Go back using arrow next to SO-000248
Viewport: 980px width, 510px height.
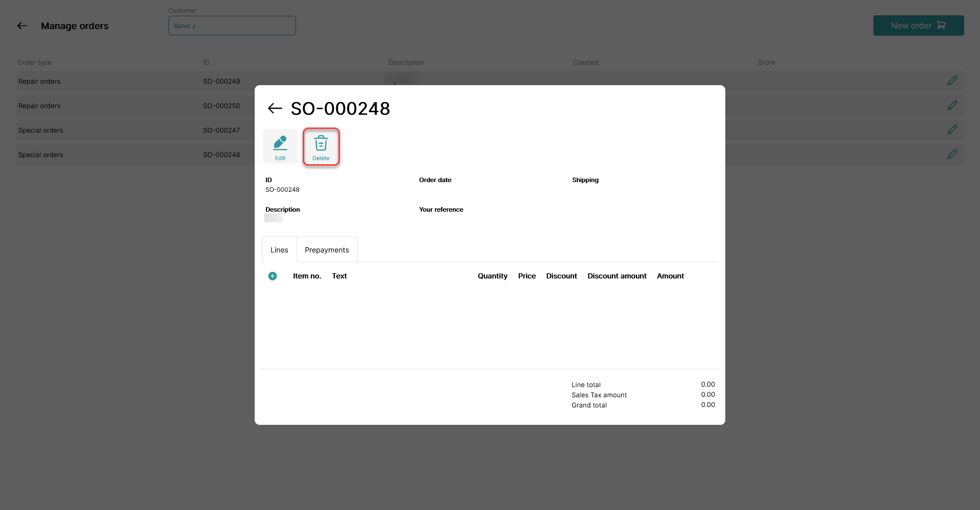[x=275, y=108]
